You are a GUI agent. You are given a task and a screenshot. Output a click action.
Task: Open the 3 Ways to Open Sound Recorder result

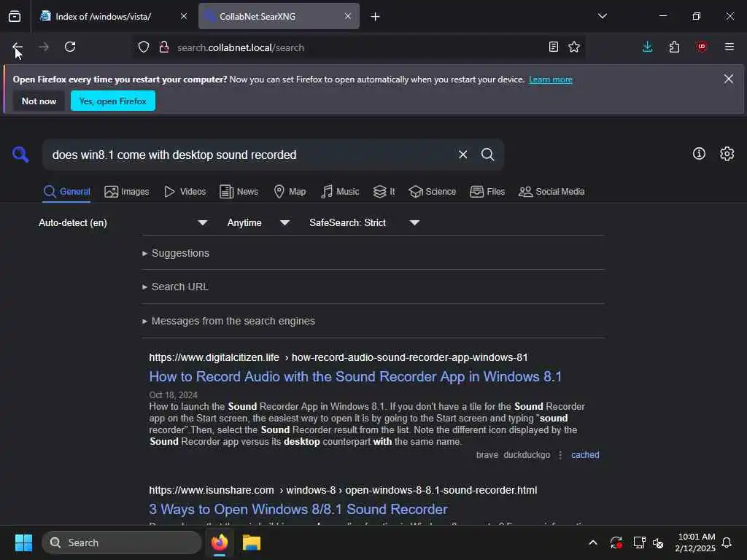coord(298,509)
